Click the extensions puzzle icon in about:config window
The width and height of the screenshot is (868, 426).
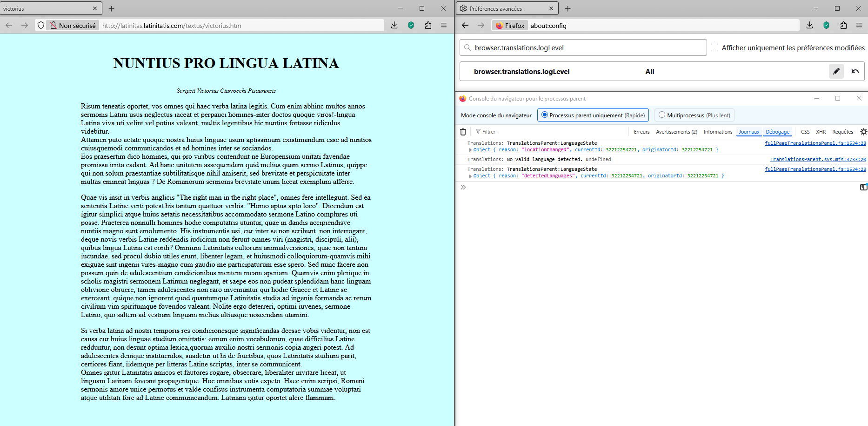(x=843, y=26)
